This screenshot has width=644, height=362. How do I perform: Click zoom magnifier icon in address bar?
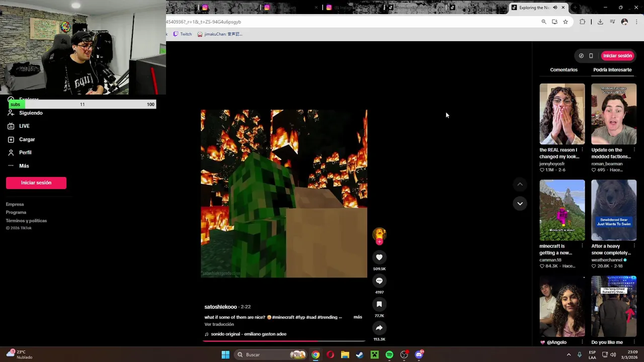click(544, 22)
